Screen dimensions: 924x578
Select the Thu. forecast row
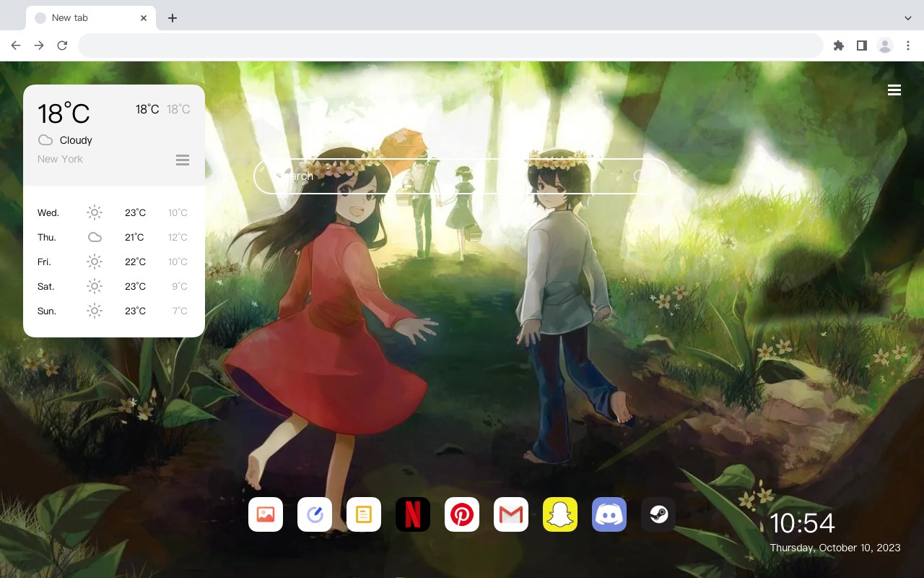click(x=114, y=237)
